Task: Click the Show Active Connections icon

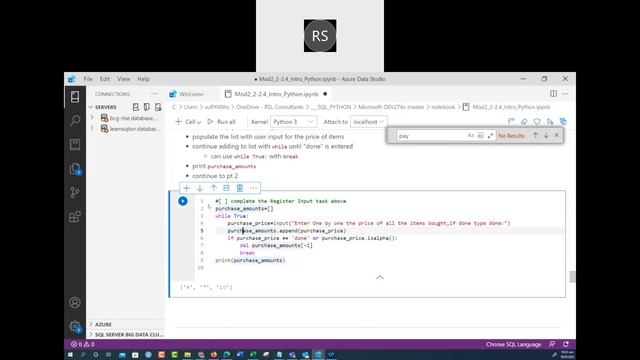Action: 158,107
